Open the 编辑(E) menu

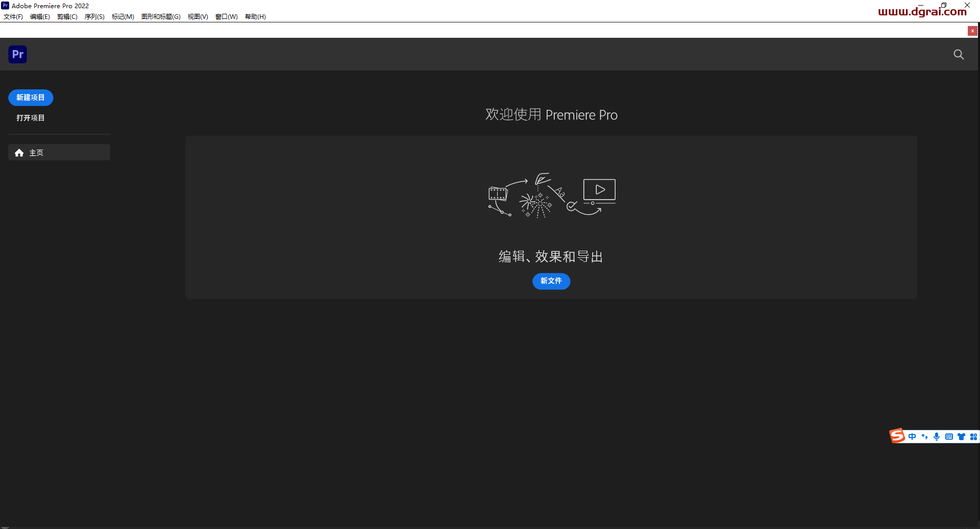[40, 17]
